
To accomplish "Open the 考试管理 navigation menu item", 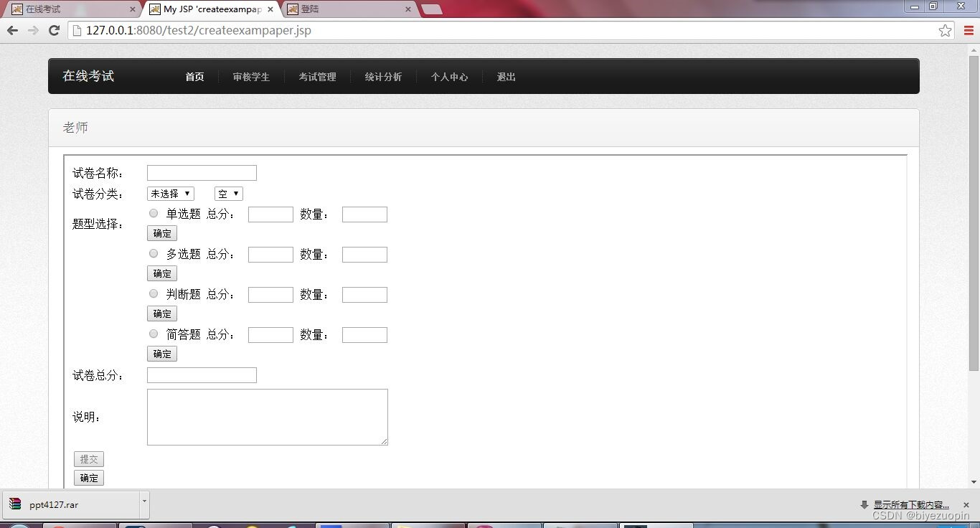I will (317, 77).
